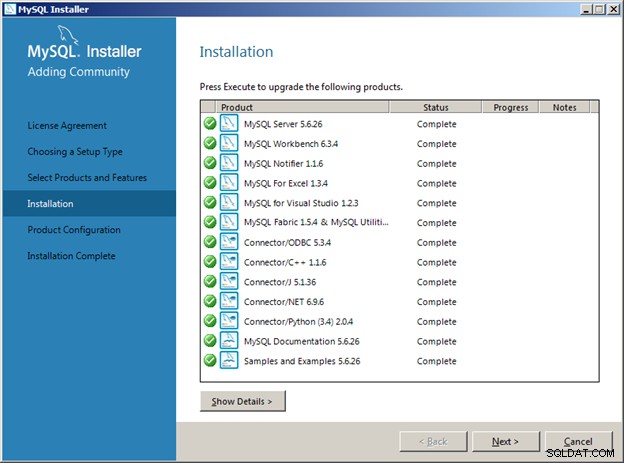Select the Connector/NET 6.9.6 name

click(284, 302)
